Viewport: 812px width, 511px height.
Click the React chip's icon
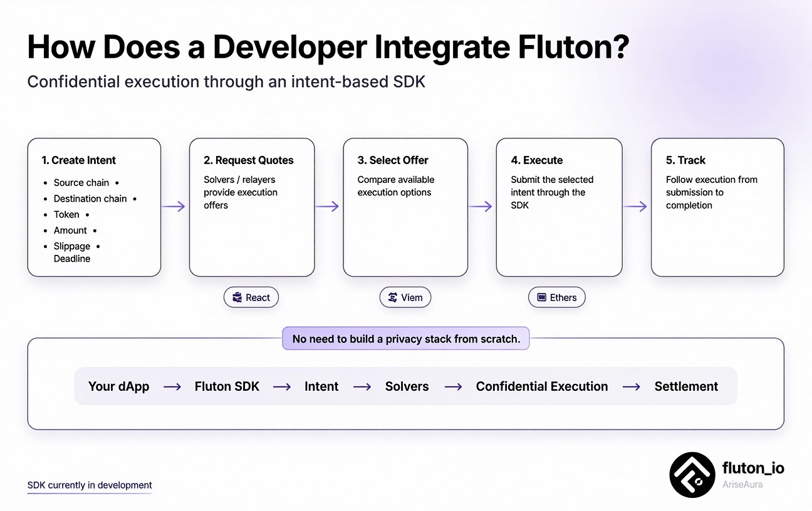(x=237, y=297)
